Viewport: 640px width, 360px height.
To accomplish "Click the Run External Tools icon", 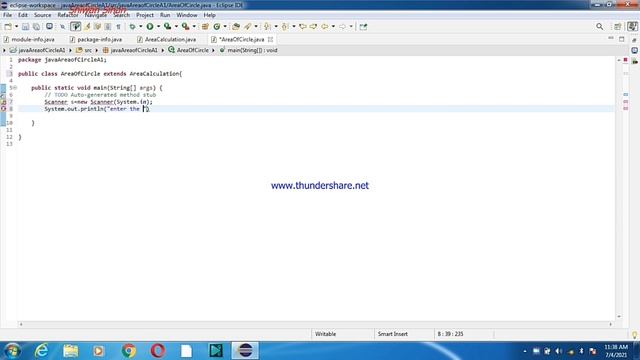I will click(185, 27).
